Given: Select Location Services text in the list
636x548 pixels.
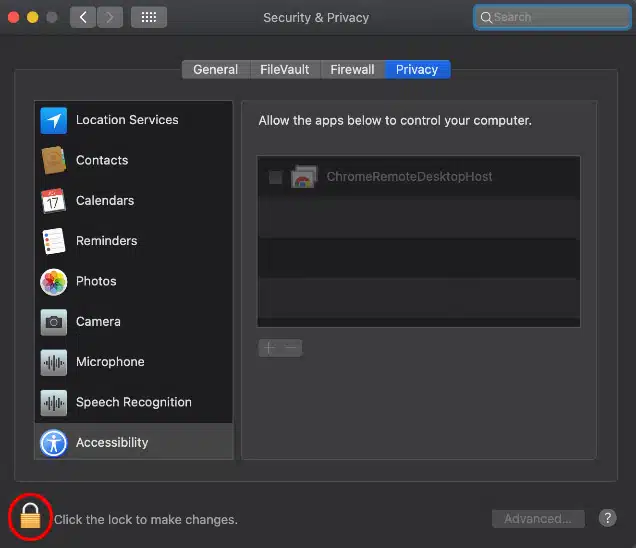Looking at the screenshot, I should coord(127,120).
